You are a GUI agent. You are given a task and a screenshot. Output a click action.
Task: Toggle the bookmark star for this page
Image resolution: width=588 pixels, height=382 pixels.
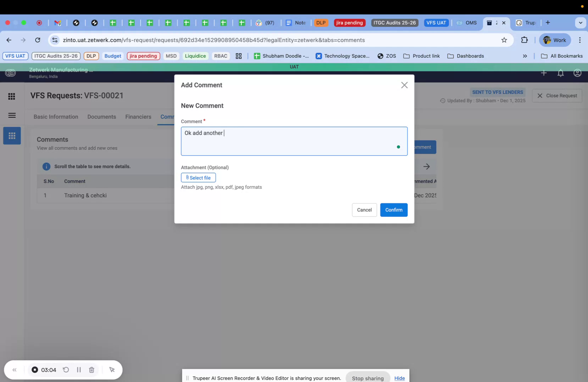[504, 40]
